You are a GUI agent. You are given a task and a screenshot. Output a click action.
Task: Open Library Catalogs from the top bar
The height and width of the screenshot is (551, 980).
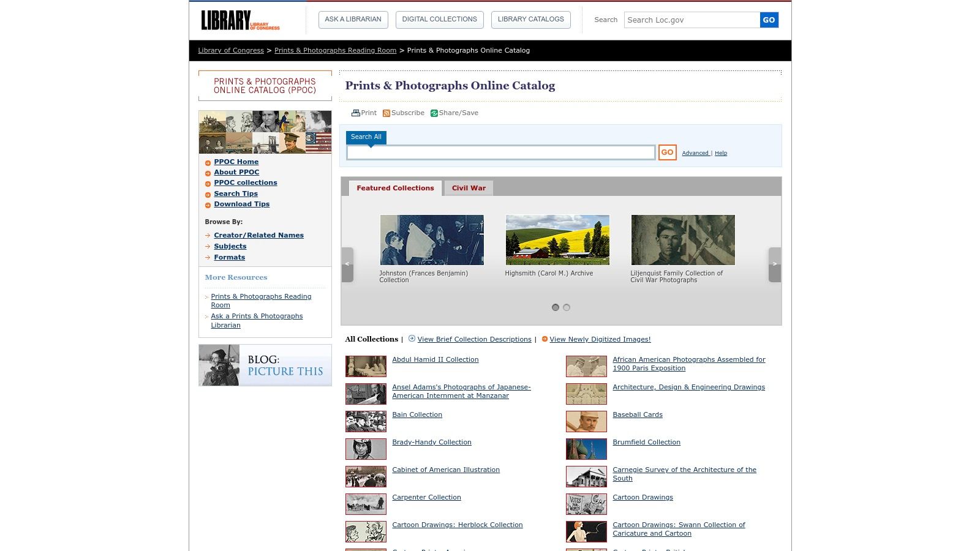pos(530,20)
